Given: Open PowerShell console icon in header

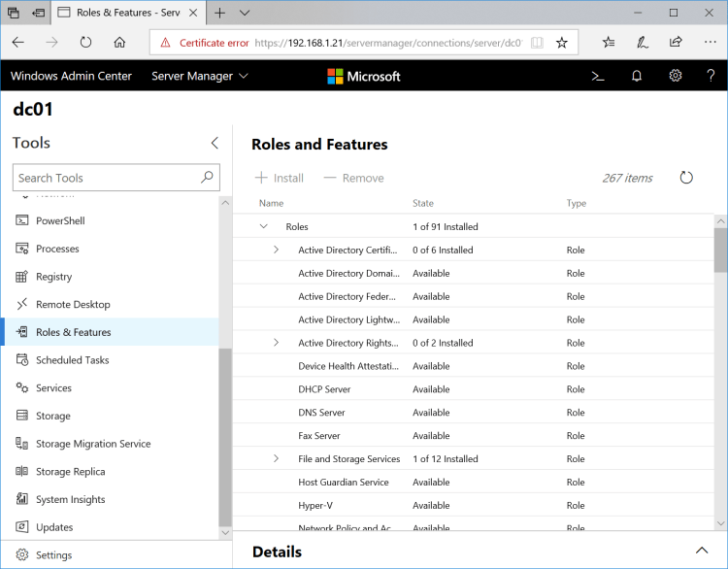Looking at the screenshot, I should [x=598, y=76].
